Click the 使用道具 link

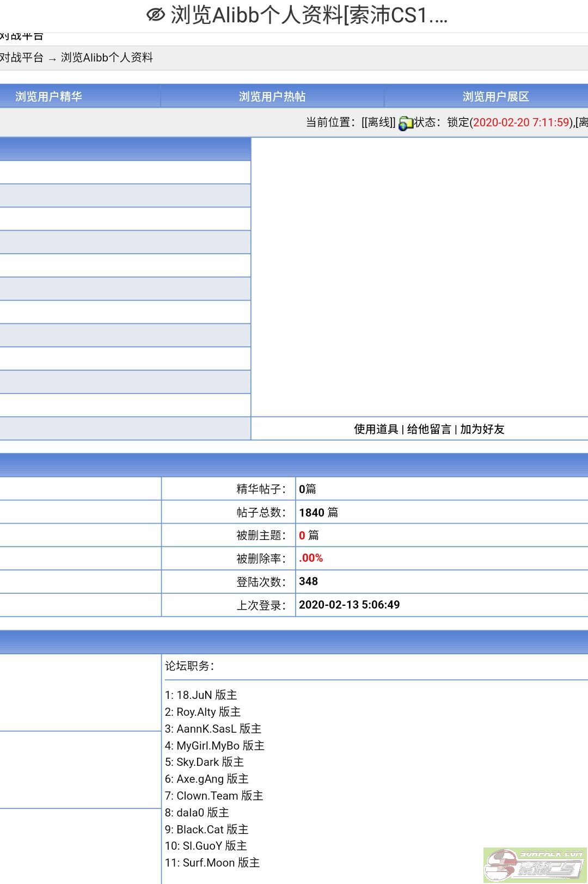[376, 429]
